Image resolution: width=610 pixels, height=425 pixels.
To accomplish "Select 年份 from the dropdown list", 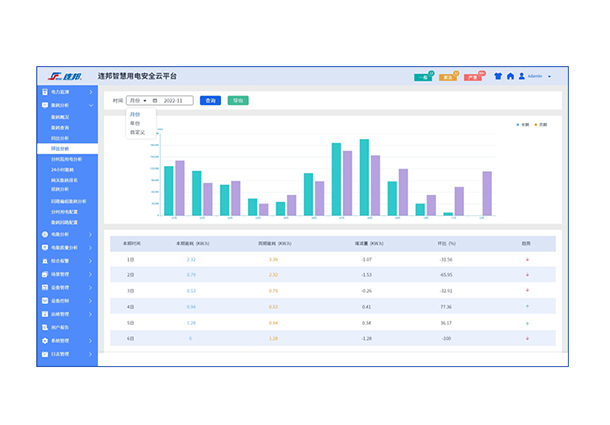I will (x=136, y=124).
